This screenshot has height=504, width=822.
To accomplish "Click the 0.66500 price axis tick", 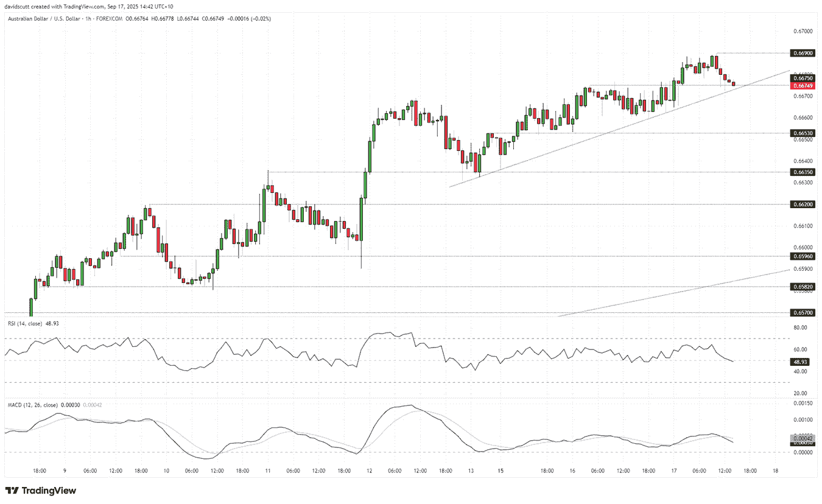I will (803, 140).
